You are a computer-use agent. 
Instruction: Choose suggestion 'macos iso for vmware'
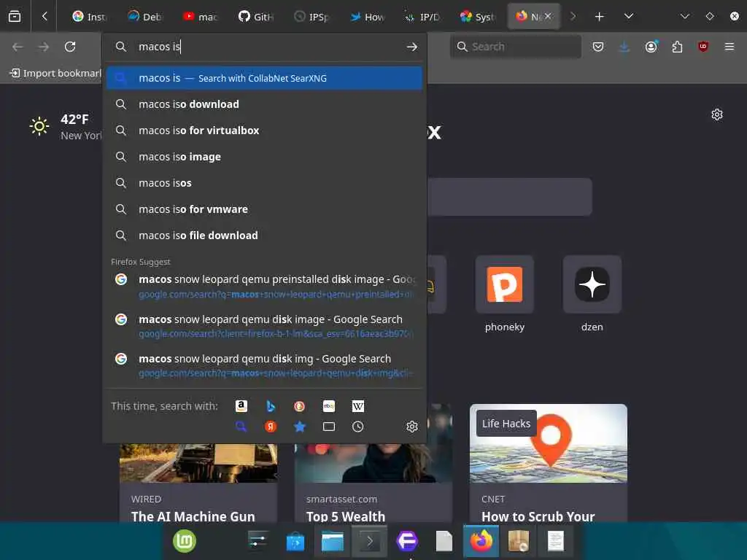[x=264, y=209]
